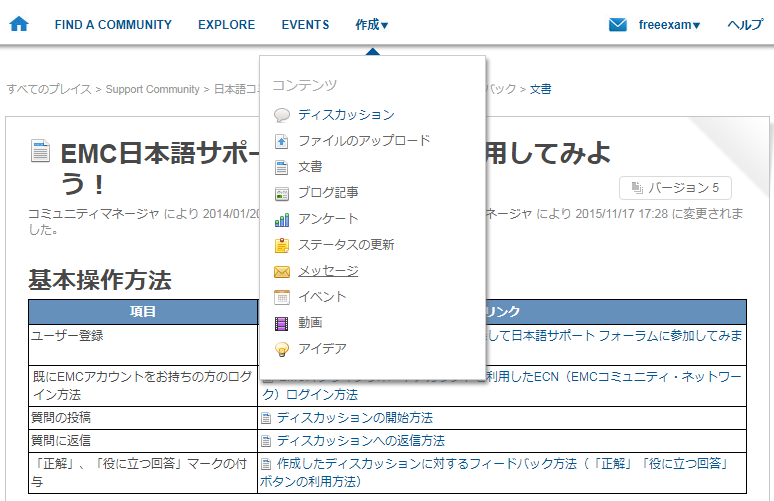
Task: Click the discussion speech bubble icon
Action: point(282,115)
